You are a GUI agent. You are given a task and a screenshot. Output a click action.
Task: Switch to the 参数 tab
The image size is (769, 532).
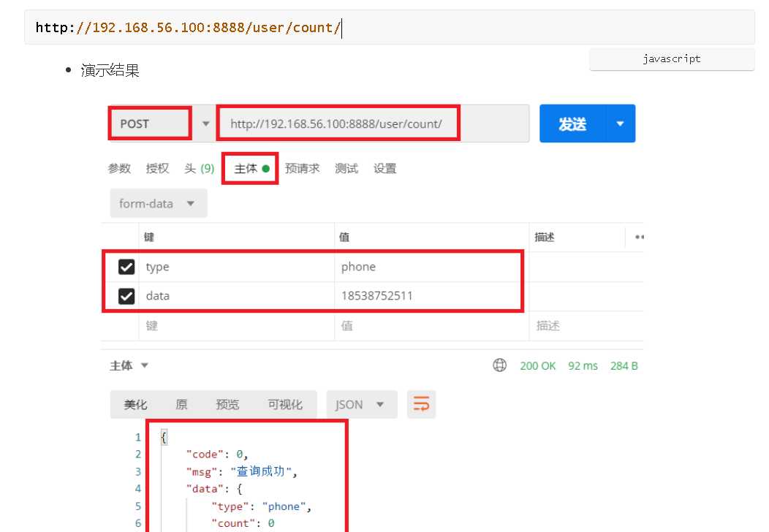tap(119, 169)
